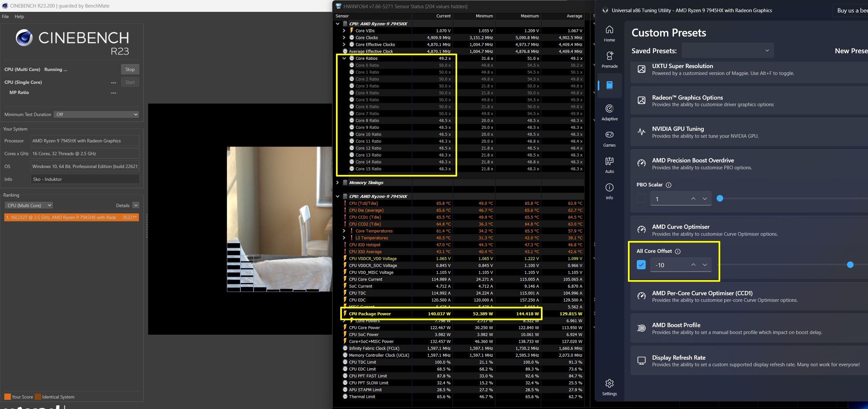Click the AMD Boost Profile icon
This screenshot has height=409, width=868.
641,328
